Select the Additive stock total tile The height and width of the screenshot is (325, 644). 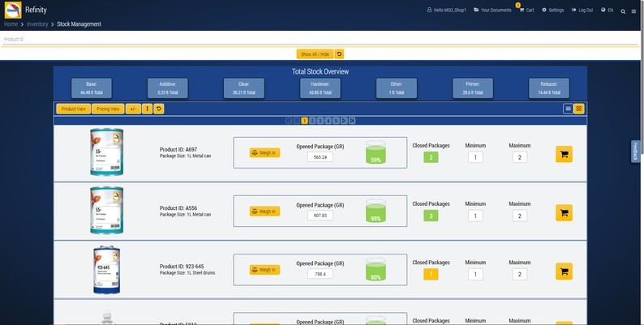coord(168,88)
